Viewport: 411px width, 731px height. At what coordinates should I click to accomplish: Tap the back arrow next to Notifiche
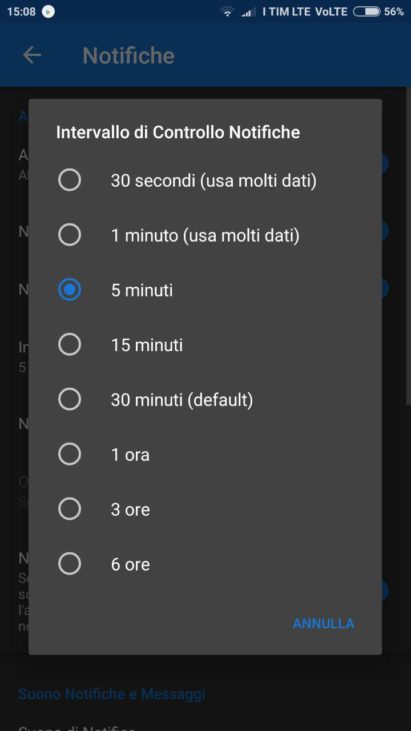(32, 55)
